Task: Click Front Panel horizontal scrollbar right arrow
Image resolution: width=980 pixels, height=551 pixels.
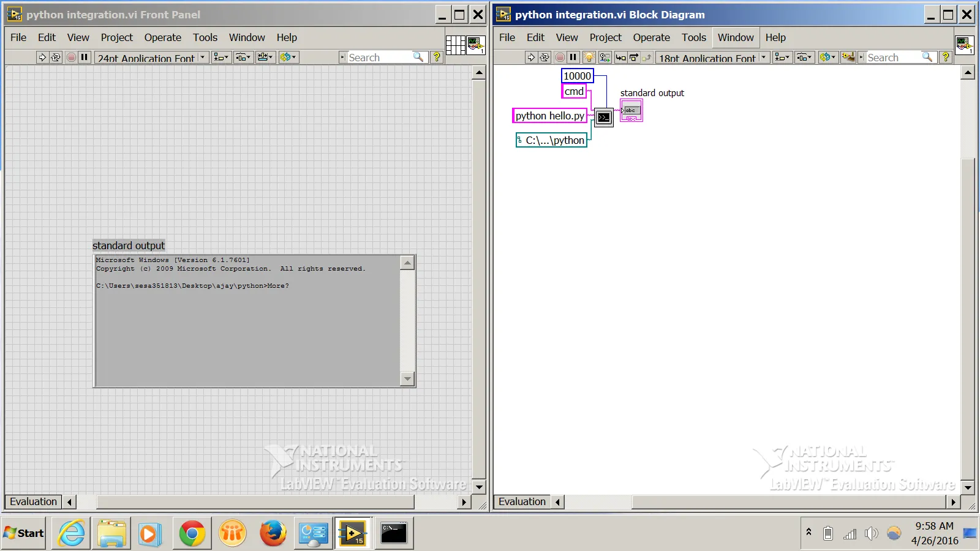Action: [464, 502]
